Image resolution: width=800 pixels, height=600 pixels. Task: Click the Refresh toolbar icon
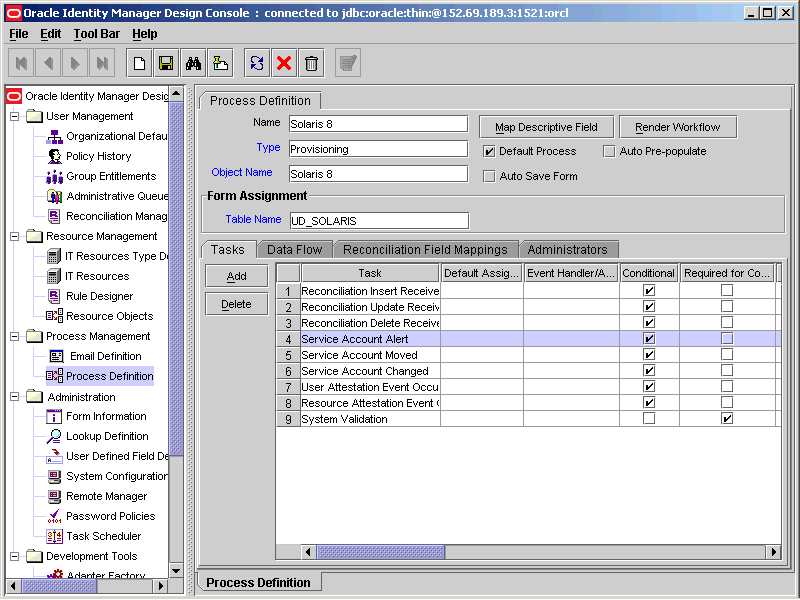pos(257,61)
